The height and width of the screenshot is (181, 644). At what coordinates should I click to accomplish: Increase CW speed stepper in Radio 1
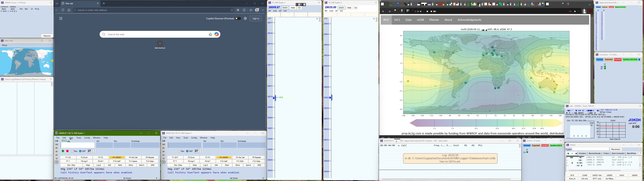point(95,150)
